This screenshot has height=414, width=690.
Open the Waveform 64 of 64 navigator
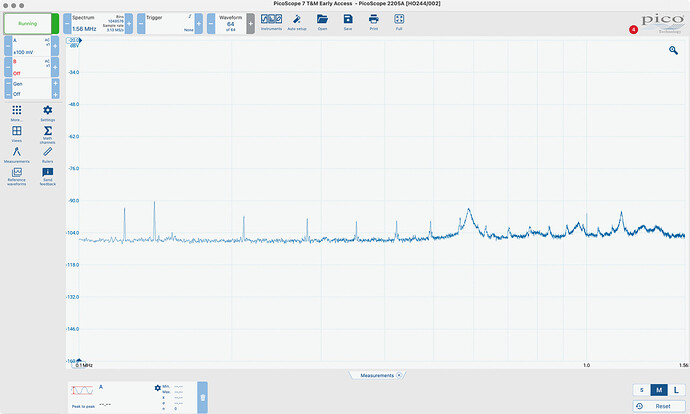tap(231, 24)
